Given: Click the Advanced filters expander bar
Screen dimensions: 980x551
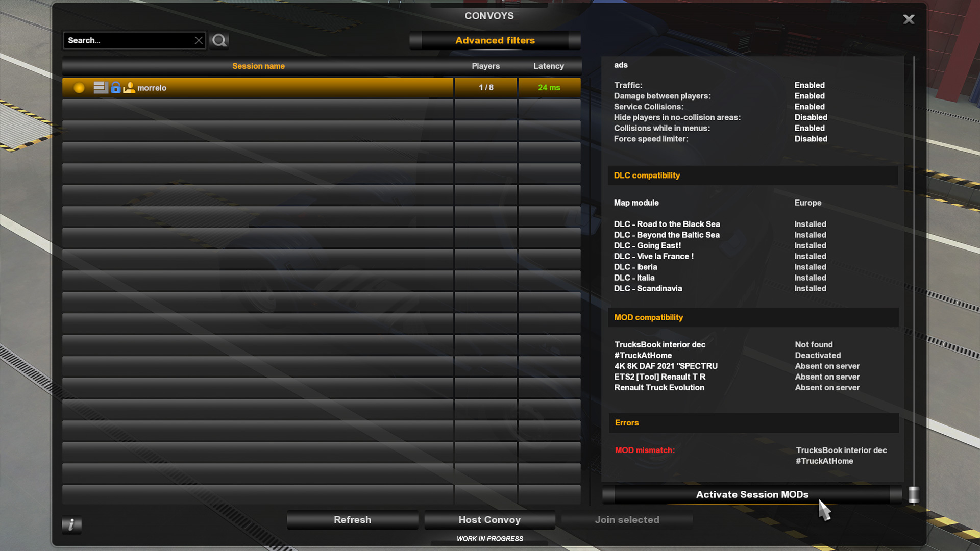Looking at the screenshot, I should click(495, 40).
